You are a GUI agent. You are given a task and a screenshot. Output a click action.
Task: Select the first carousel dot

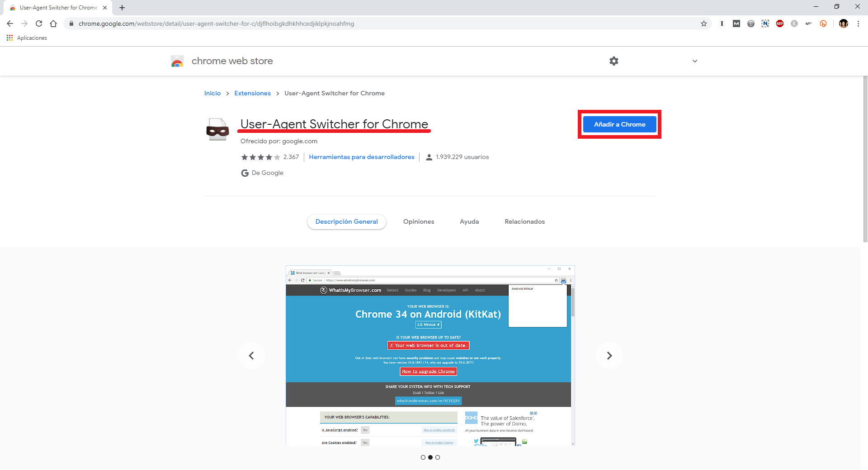(423, 457)
